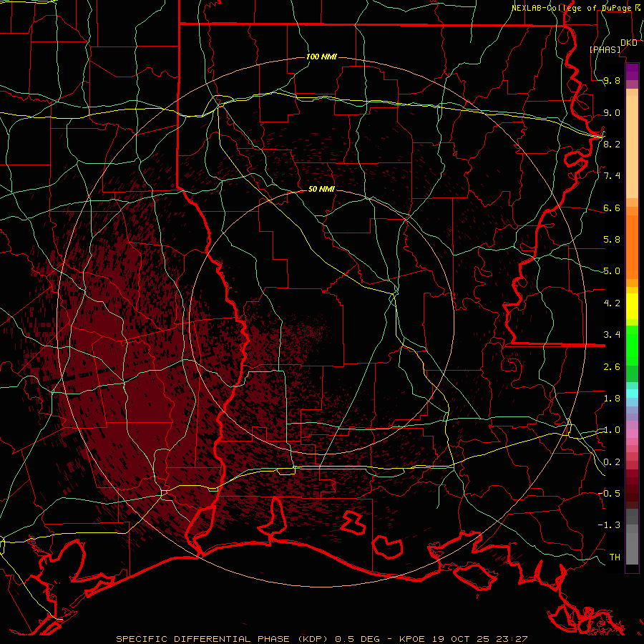
Task: Select the 9.0 value on the legend
Action: [x=612, y=112]
